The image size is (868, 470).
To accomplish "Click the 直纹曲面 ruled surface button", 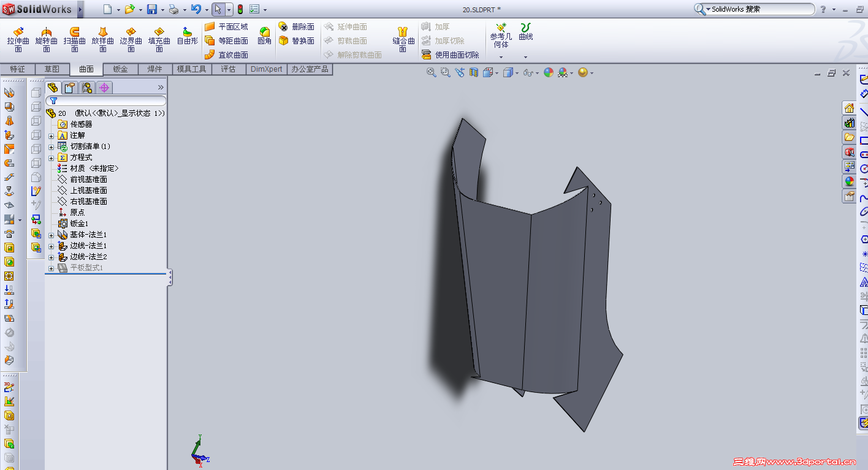I will pos(226,55).
